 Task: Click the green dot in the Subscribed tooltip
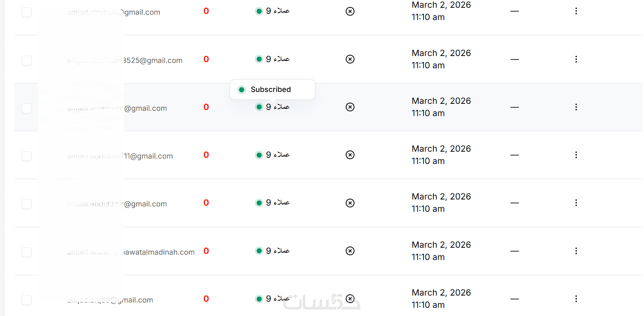[x=242, y=90]
